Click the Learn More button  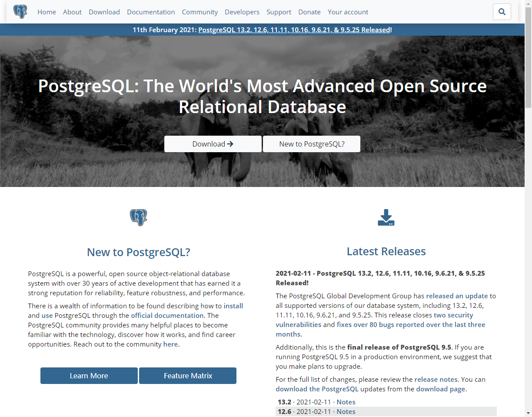coord(89,375)
